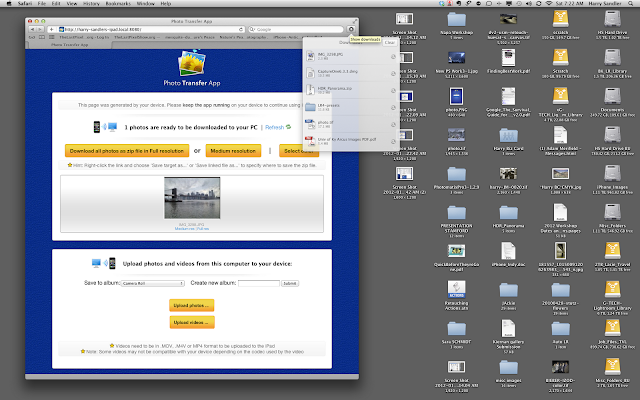640x400 pixels.
Task: Select CaptureOne6 dmg in downloads list
Action: pos(351,73)
